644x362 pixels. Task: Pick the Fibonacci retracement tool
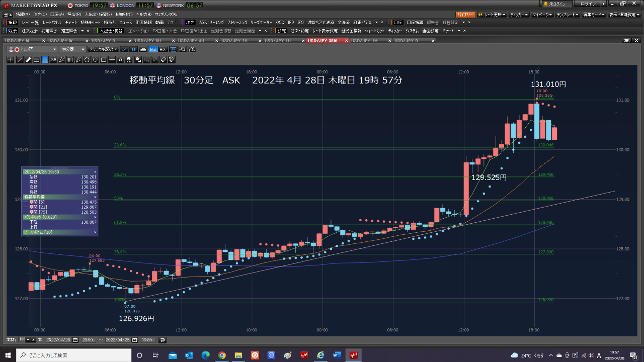[45, 60]
